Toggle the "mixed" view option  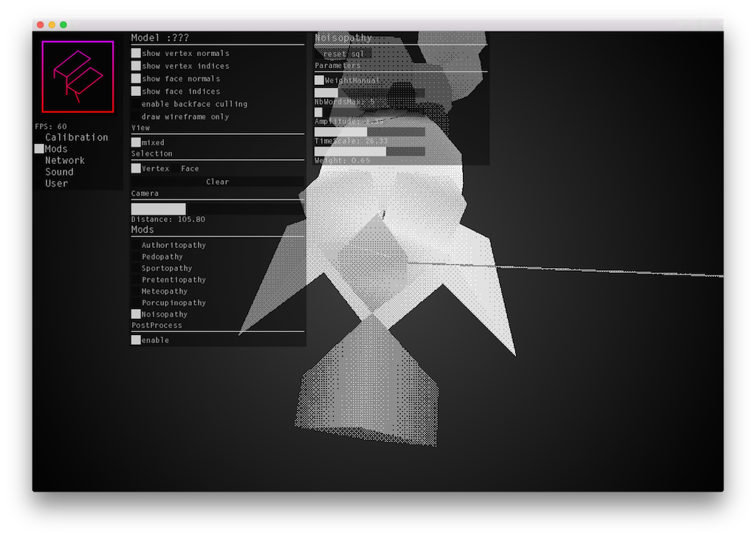(136, 142)
